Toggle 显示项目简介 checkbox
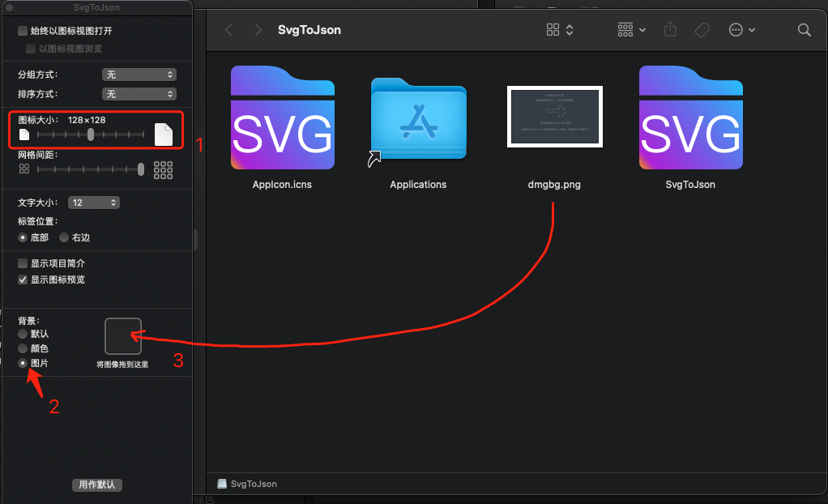The height and width of the screenshot is (504, 828). pyautogui.click(x=23, y=263)
